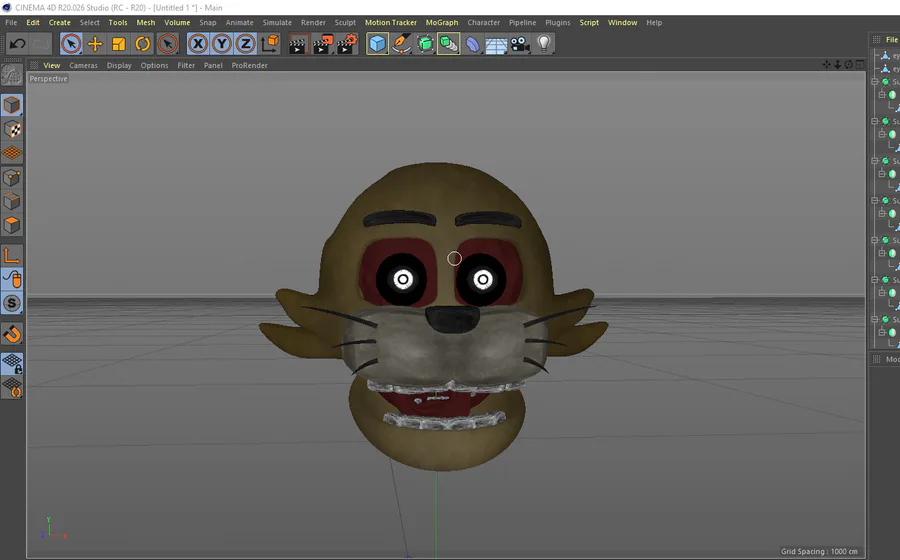Switch to Model mode
900x560 pixels.
tap(11, 105)
